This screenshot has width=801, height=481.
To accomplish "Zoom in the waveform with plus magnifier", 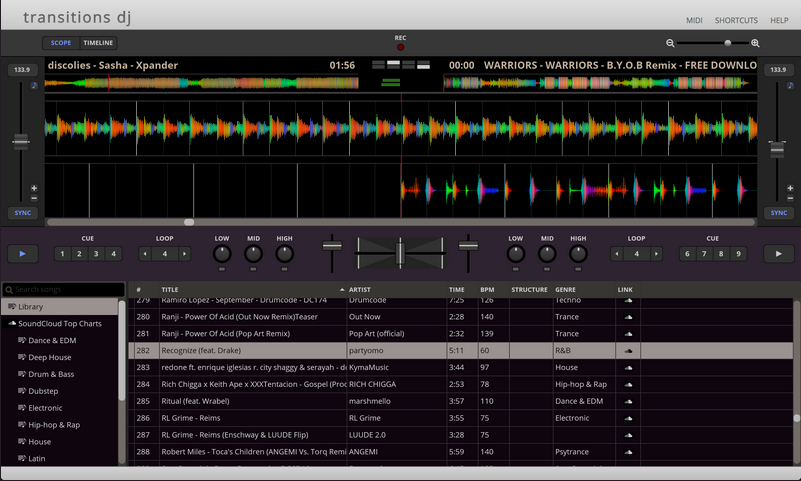I will click(755, 43).
